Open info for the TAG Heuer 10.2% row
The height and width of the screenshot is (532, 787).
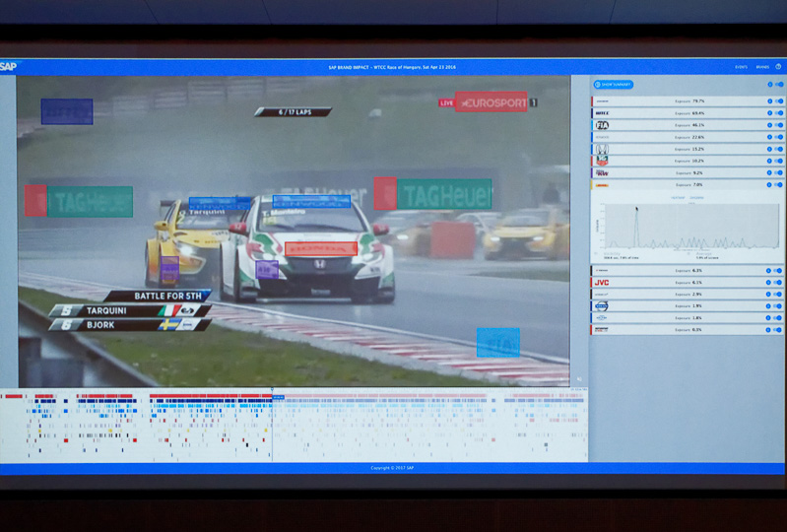click(x=769, y=161)
